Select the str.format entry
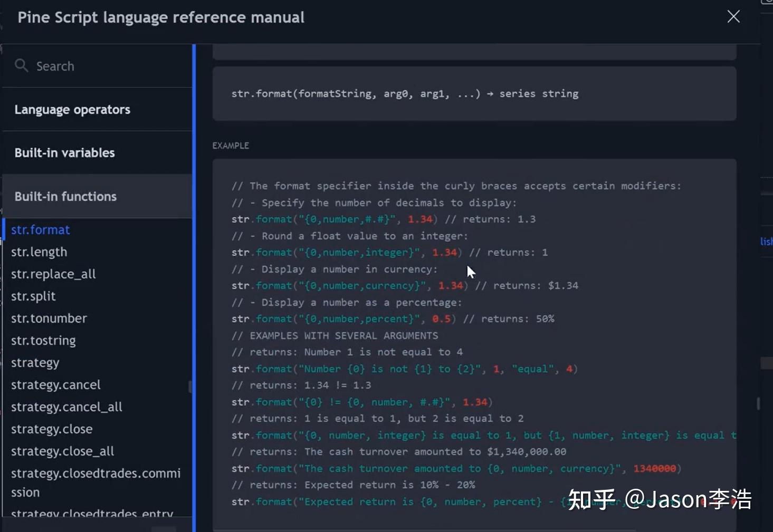Screen dimensions: 773x532 click(40, 229)
